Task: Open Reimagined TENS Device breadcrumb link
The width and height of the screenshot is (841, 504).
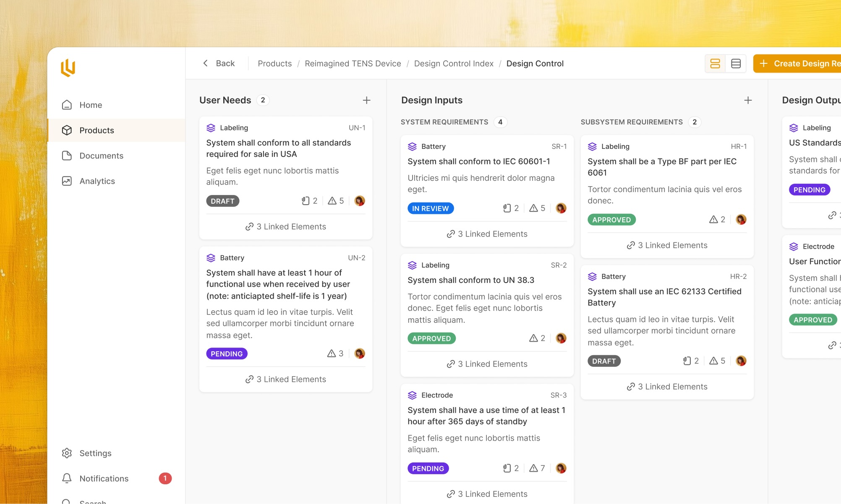Action: 353,64
